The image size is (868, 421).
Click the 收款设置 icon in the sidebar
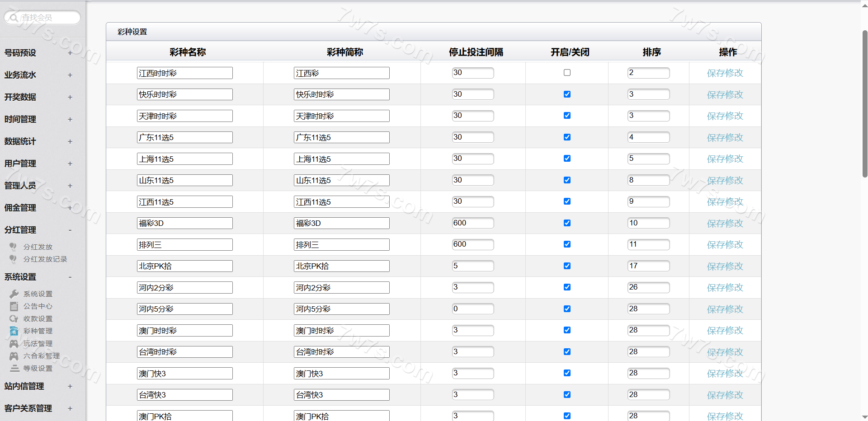[14, 319]
